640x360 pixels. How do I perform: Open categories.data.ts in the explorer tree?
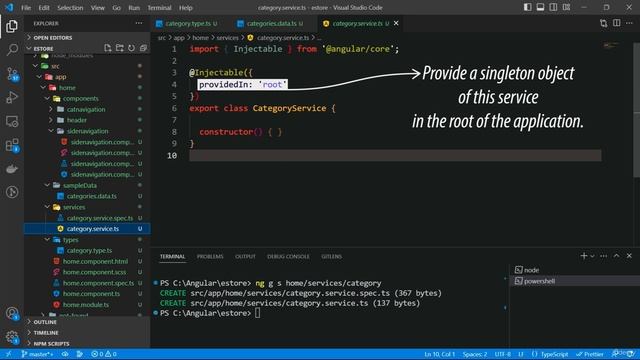pyautogui.click(x=91, y=196)
